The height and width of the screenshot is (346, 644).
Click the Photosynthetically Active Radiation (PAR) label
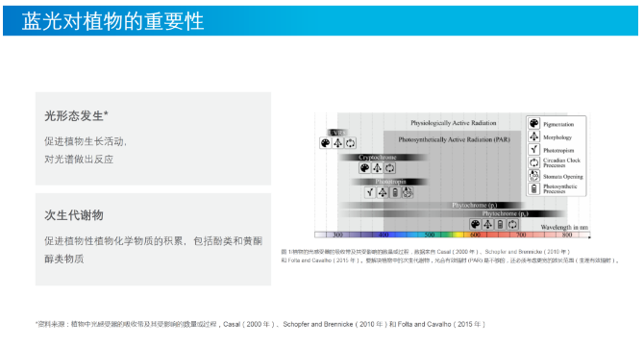pos(454,139)
